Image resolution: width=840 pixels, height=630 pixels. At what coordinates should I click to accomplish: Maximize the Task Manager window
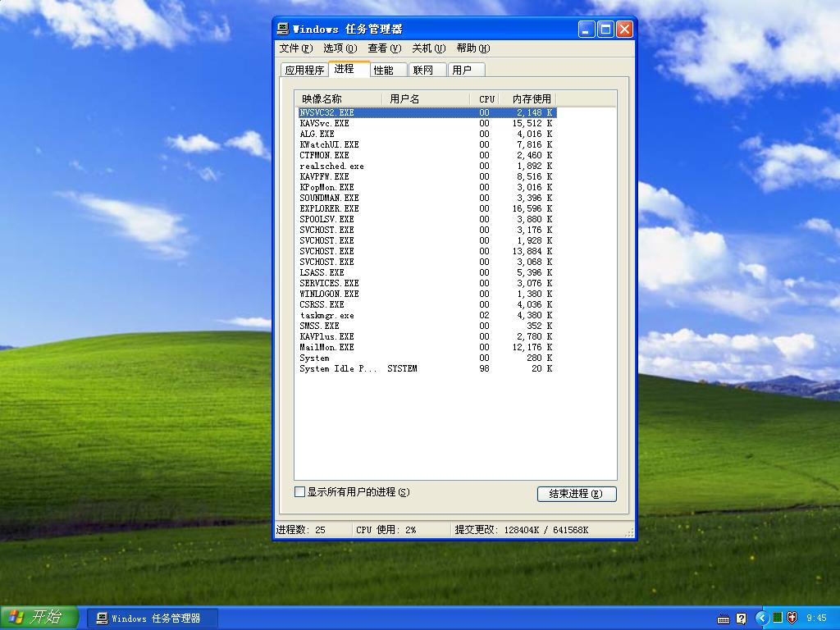coord(605,29)
